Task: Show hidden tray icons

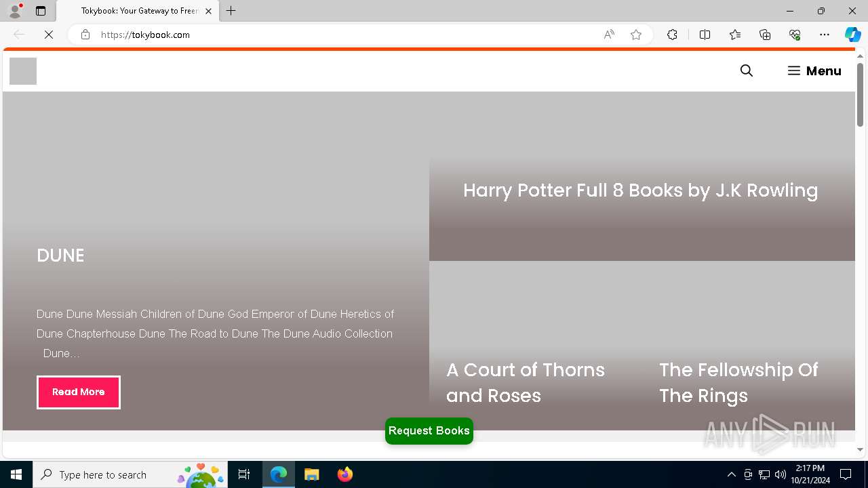Action: (731, 474)
